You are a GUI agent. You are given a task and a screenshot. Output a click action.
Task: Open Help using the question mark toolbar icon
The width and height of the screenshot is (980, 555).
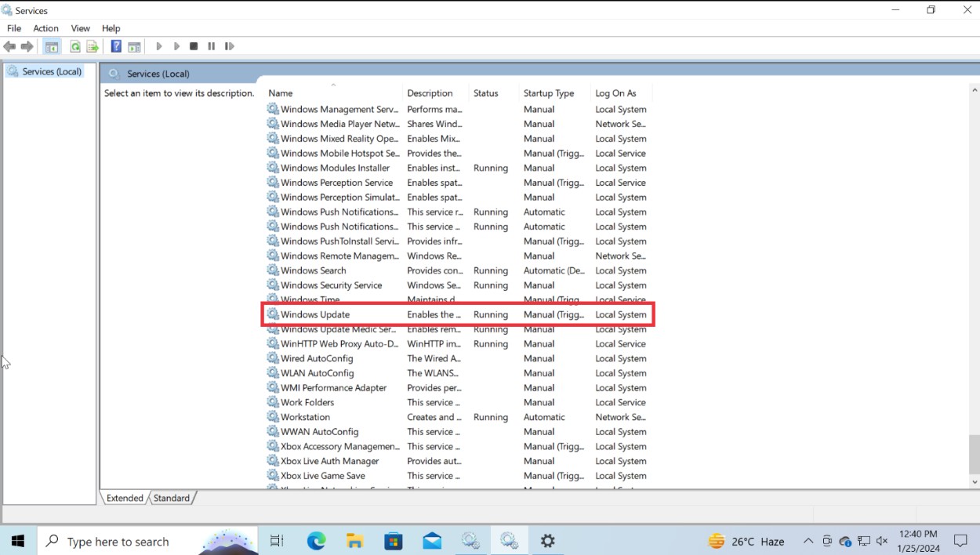[115, 46]
